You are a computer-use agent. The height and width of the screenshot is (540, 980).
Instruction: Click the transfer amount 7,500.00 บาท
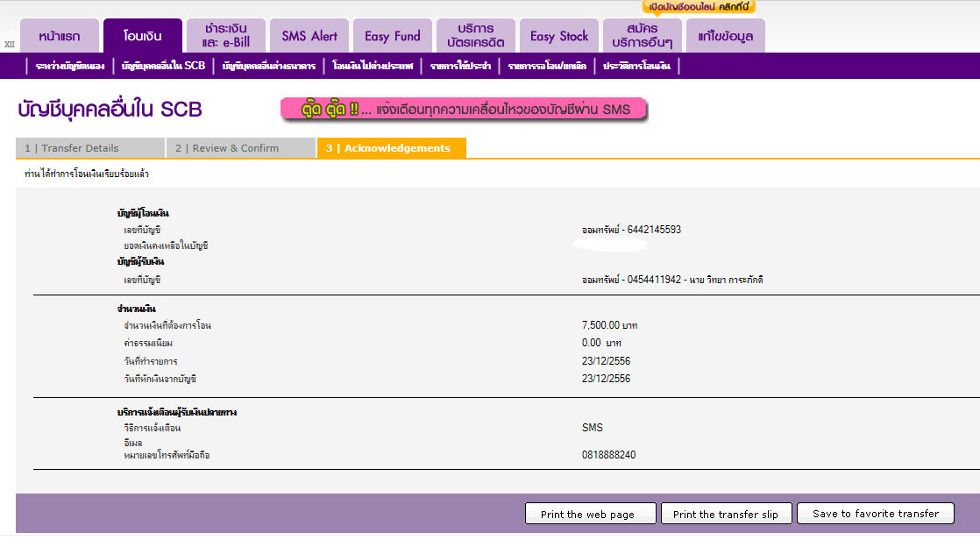coord(609,325)
